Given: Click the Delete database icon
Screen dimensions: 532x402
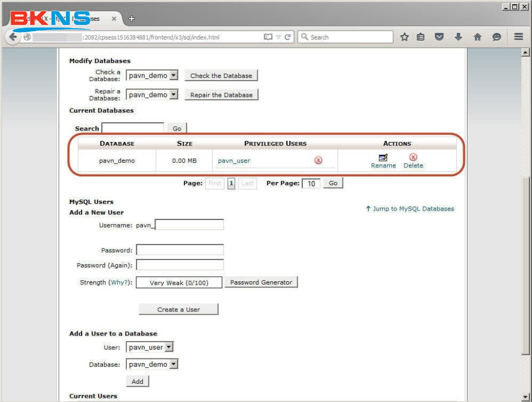Looking at the screenshot, I should pos(413,158).
